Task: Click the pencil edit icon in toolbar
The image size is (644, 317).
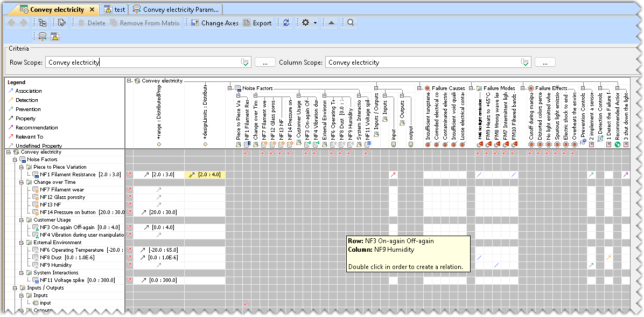Action: [x=62, y=23]
